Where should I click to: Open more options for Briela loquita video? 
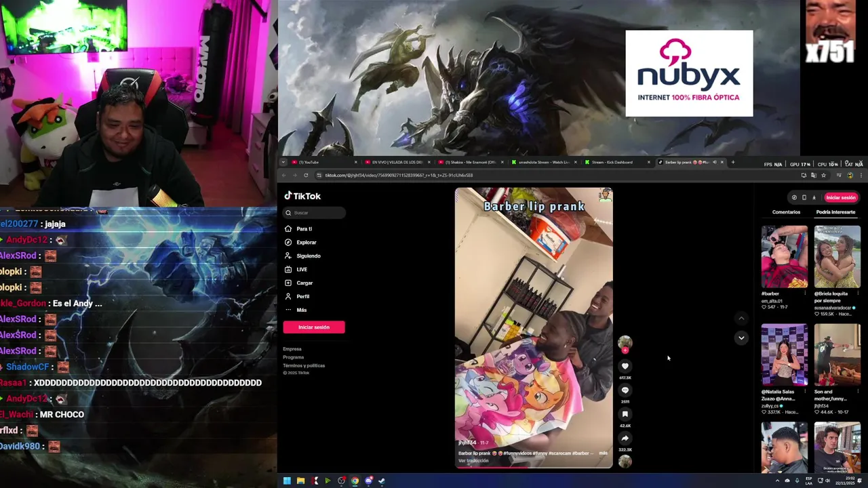pyautogui.click(x=857, y=293)
